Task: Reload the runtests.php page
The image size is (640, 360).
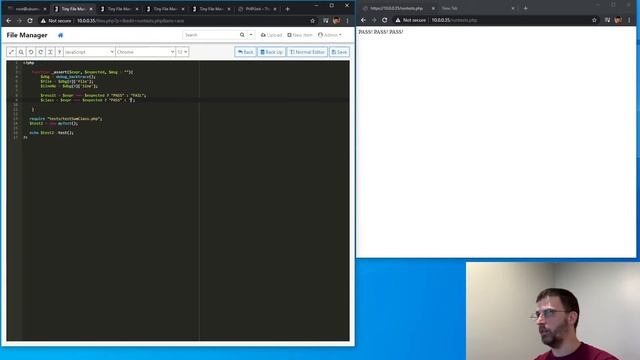Action: pyautogui.click(x=384, y=20)
